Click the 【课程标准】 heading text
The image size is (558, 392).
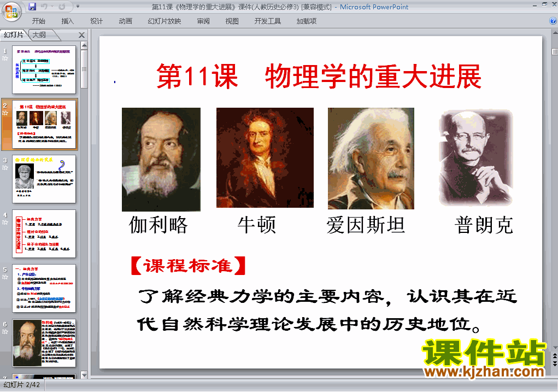pyautogui.click(x=188, y=266)
